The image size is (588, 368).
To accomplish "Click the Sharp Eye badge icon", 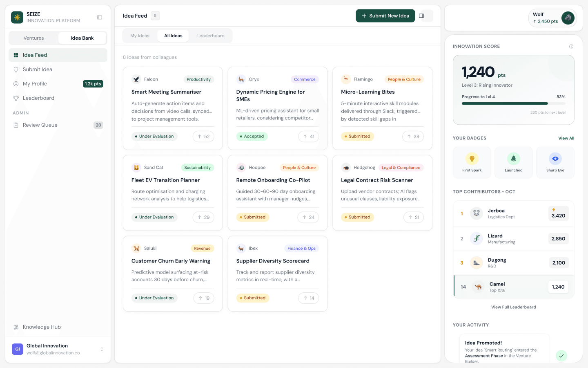I will [x=555, y=159].
